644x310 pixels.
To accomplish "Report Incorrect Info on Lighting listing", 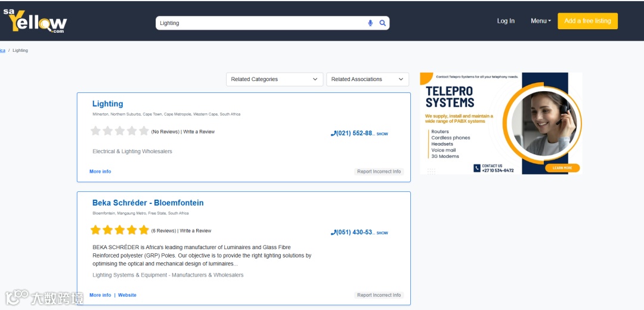I will [x=379, y=172].
